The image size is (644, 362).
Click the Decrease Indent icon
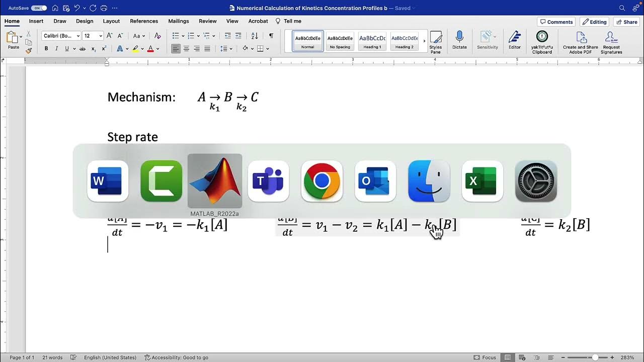tap(228, 36)
